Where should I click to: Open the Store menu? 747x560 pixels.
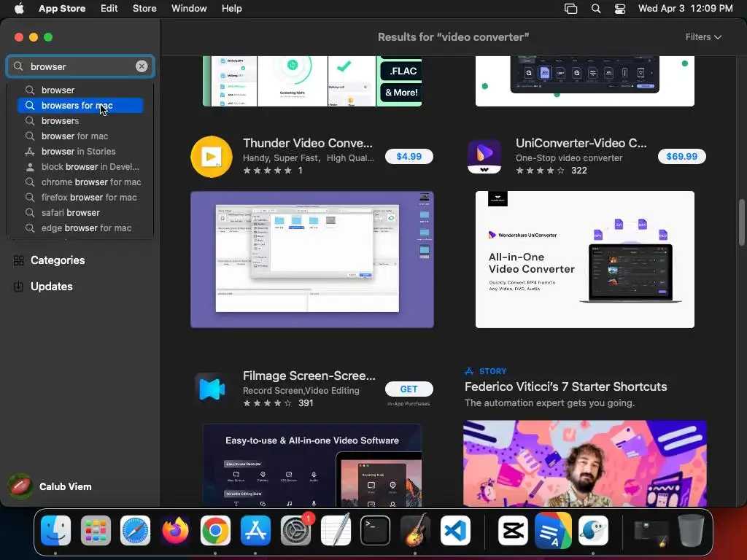pos(144,9)
